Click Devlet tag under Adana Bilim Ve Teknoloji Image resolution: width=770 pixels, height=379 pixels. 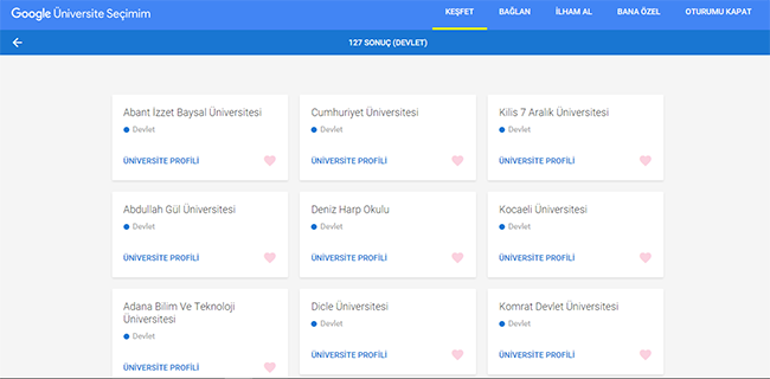click(143, 336)
